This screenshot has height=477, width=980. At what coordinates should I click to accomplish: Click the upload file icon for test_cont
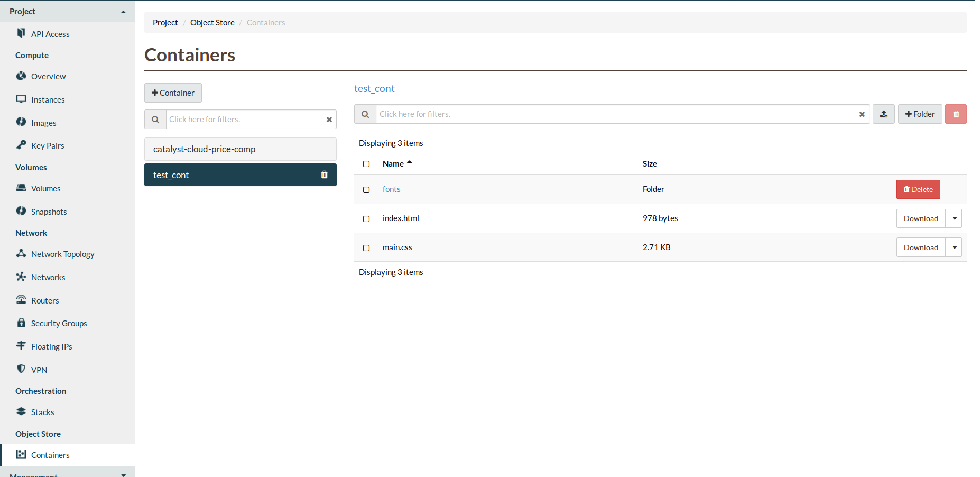(883, 114)
